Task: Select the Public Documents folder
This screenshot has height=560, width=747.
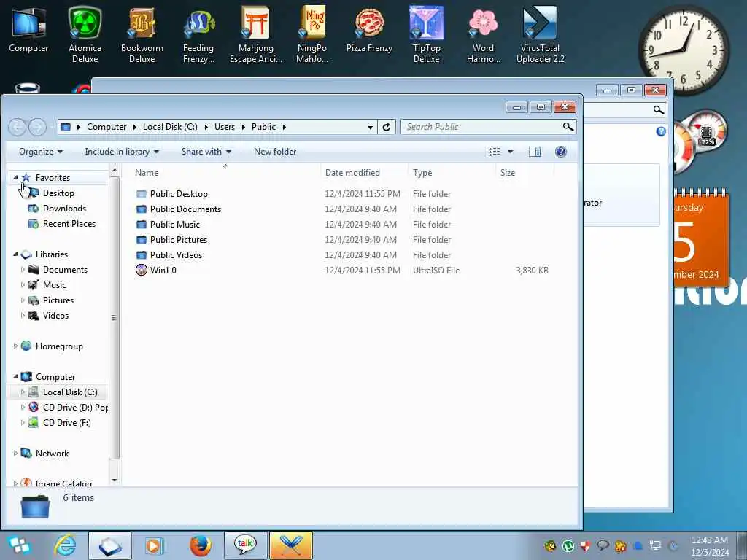Action: [185, 209]
